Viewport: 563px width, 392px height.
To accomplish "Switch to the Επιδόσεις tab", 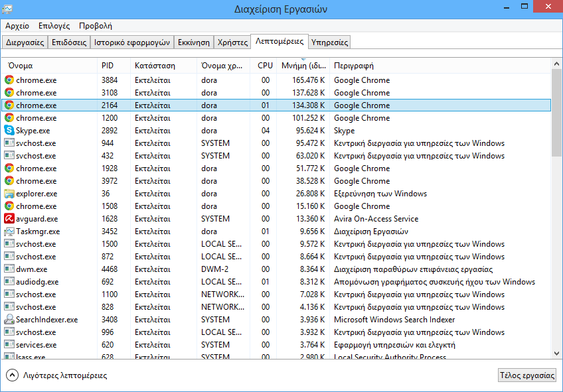I will [69, 42].
